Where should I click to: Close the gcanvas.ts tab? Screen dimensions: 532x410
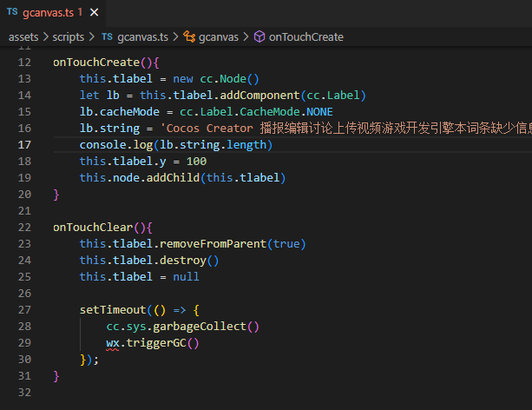(x=95, y=13)
